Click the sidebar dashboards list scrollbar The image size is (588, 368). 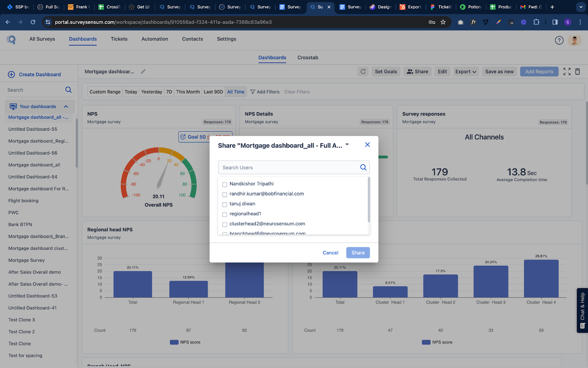pyautogui.click(x=76, y=144)
